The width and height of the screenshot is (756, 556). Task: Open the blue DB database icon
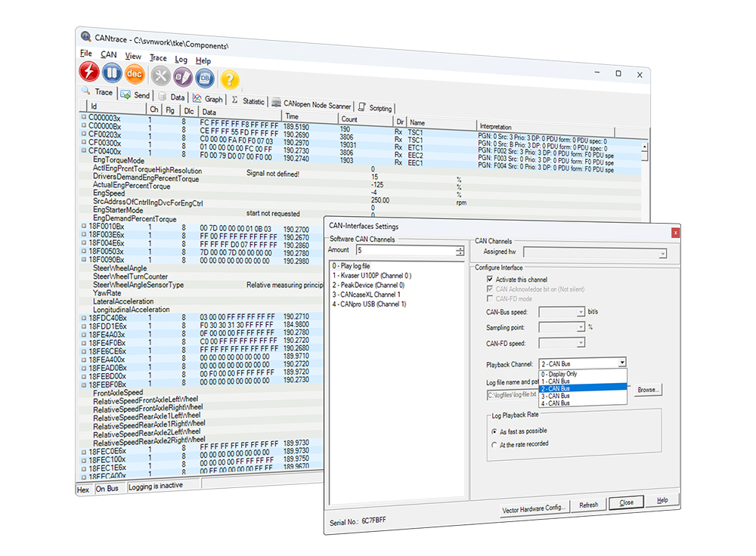point(205,78)
